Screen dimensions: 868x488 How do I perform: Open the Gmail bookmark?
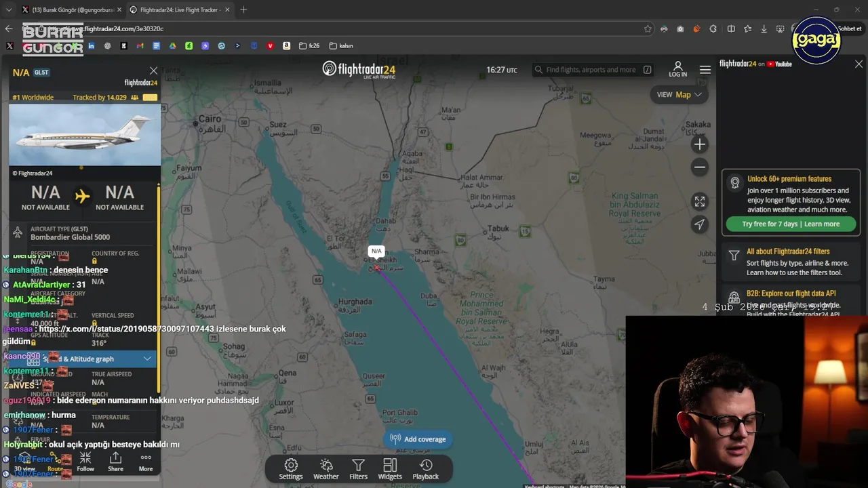140,45
